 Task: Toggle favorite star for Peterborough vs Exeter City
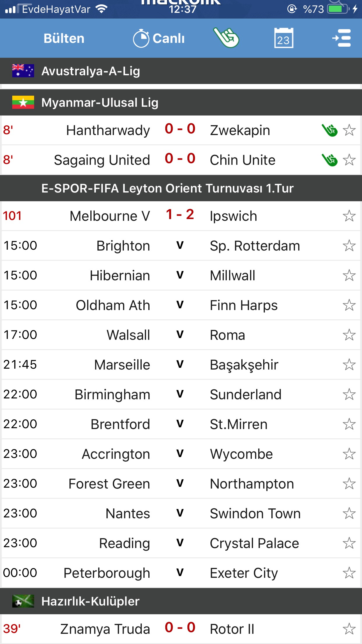349,573
